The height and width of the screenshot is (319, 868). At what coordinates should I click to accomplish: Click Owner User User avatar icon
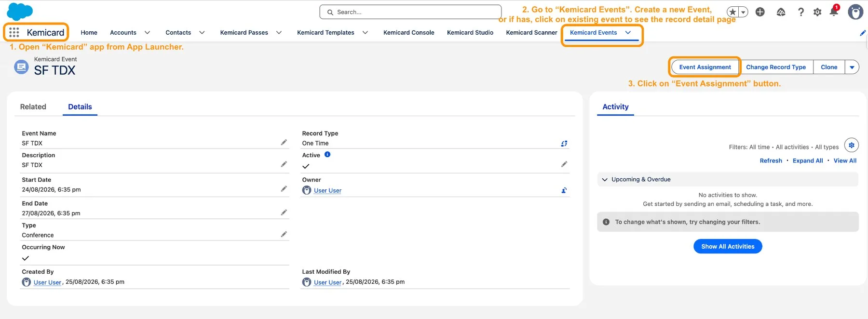tap(307, 190)
